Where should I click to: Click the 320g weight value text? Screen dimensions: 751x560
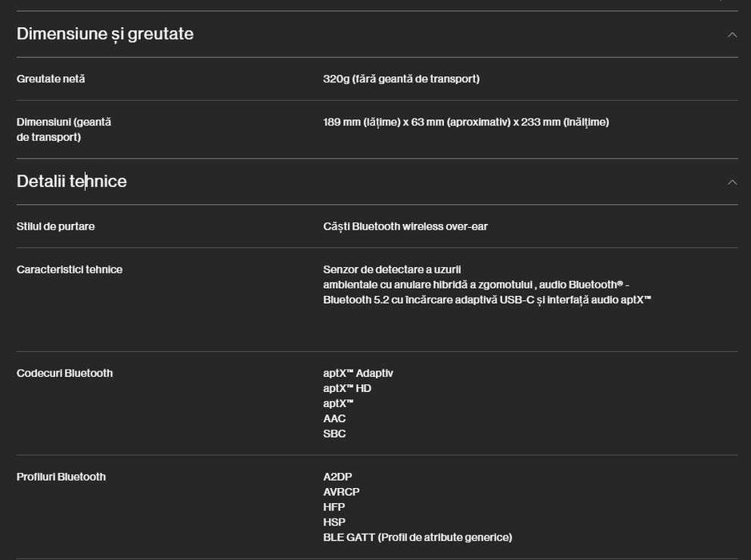click(x=401, y=78)
